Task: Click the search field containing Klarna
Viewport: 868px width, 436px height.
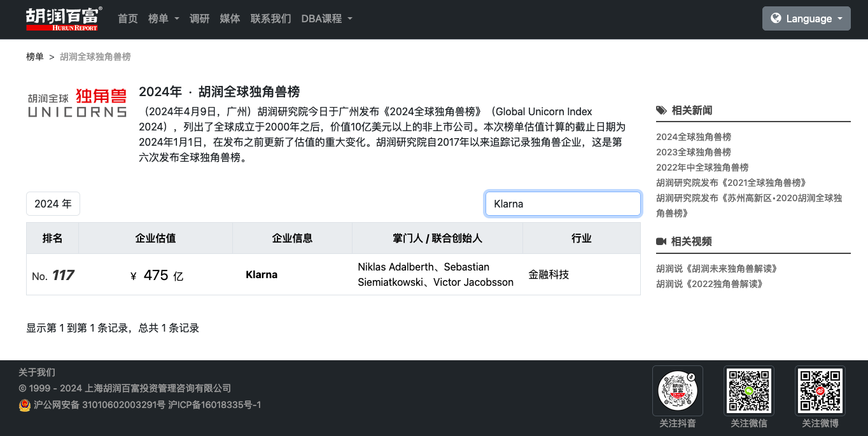Action: click(x=563, y=204)
